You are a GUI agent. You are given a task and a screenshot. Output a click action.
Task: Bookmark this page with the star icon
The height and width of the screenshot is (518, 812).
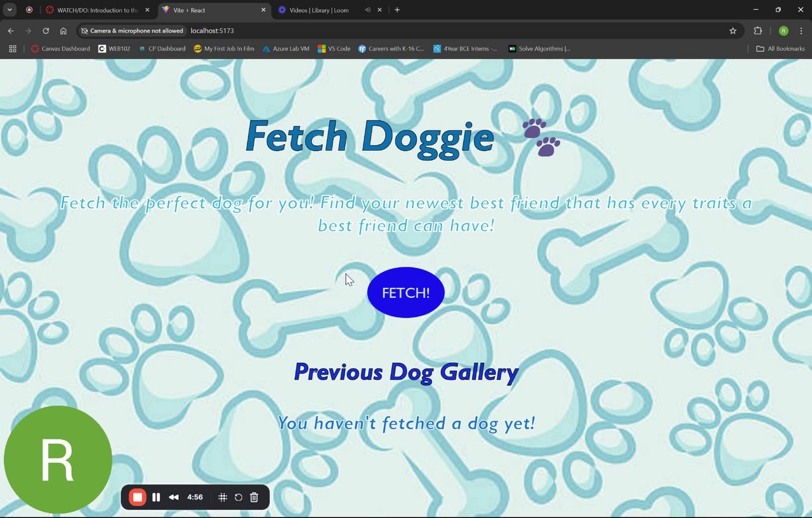click(733, 30)
